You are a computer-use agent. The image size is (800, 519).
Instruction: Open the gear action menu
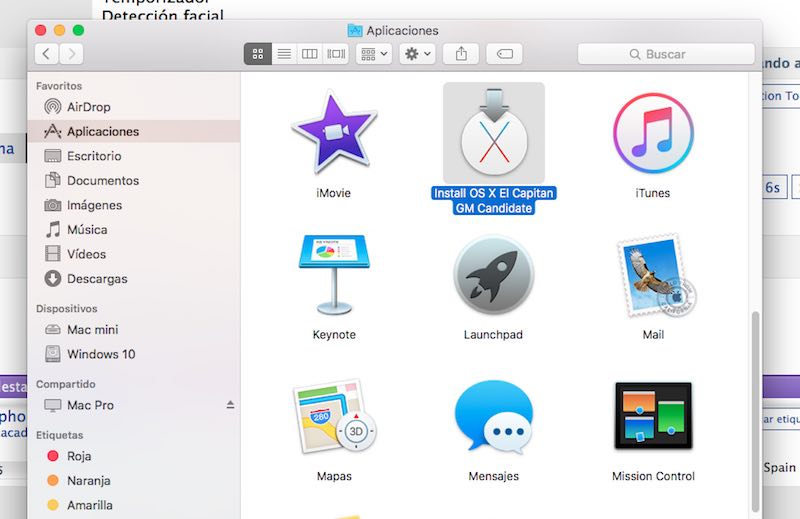417,54
